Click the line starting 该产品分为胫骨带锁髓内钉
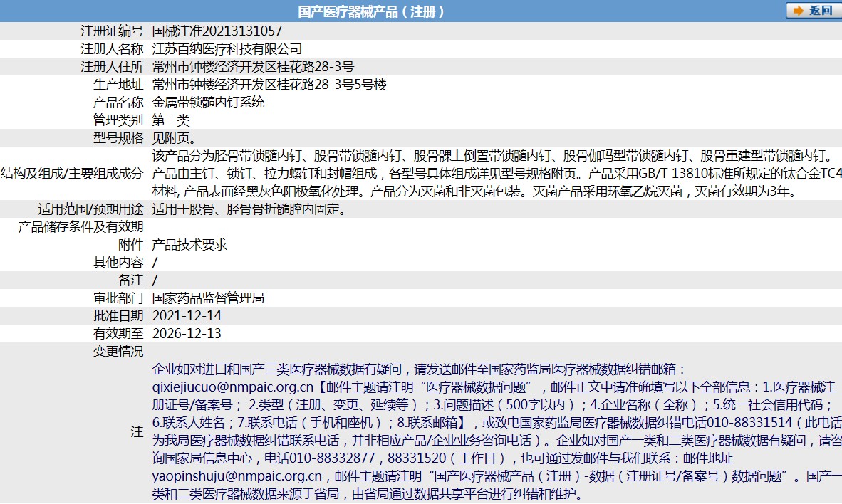Viewport: 842px width, 504px height. [x=492, y=156]
